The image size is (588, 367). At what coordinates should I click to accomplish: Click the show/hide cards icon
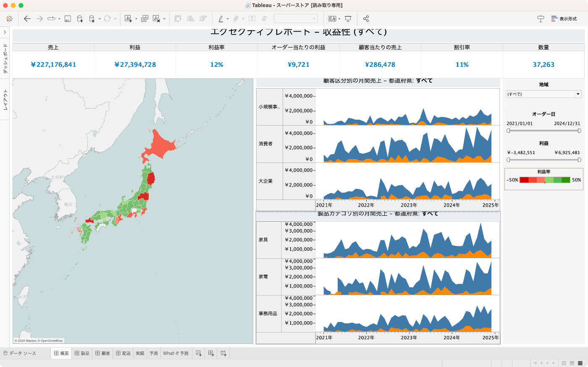[x=332, y=18]
